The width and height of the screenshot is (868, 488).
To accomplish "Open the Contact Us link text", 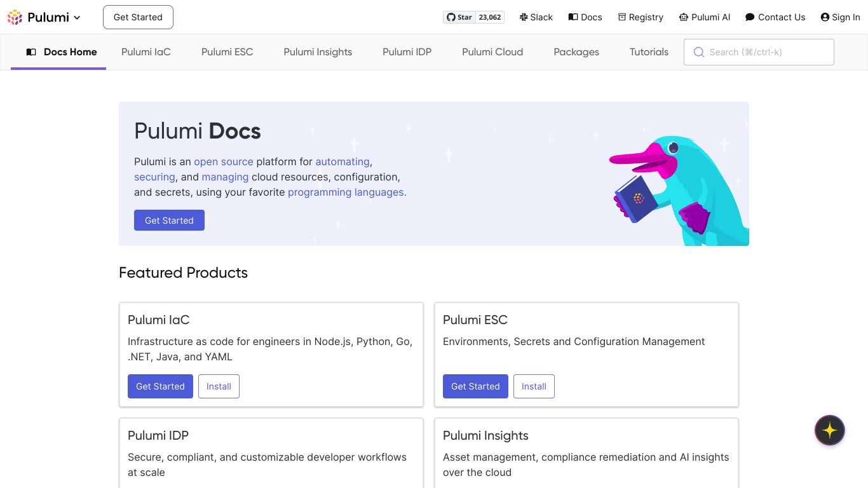I will point(782,17).
